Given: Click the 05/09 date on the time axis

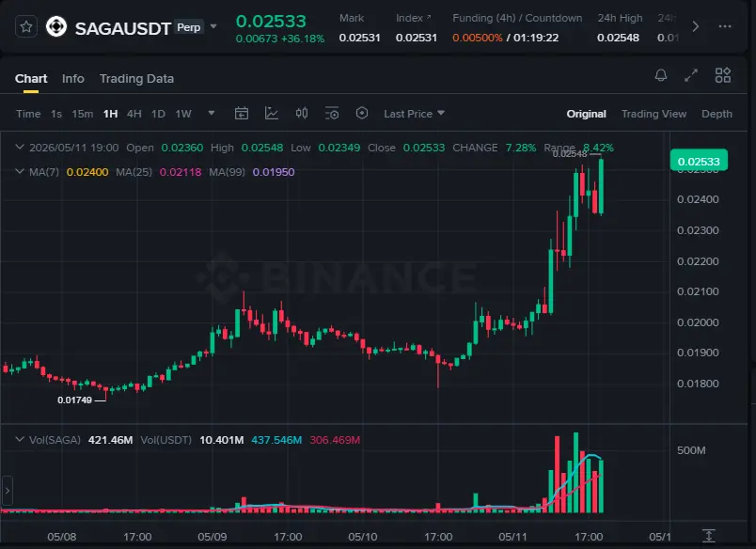Looking at the screenshot, I should (213, 537).
